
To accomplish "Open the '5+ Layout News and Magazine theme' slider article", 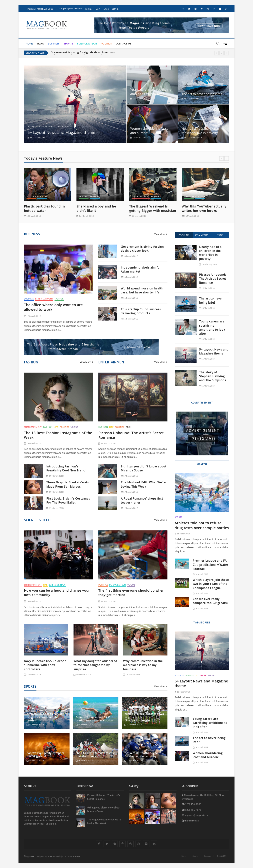I will [x=61, y=132].
